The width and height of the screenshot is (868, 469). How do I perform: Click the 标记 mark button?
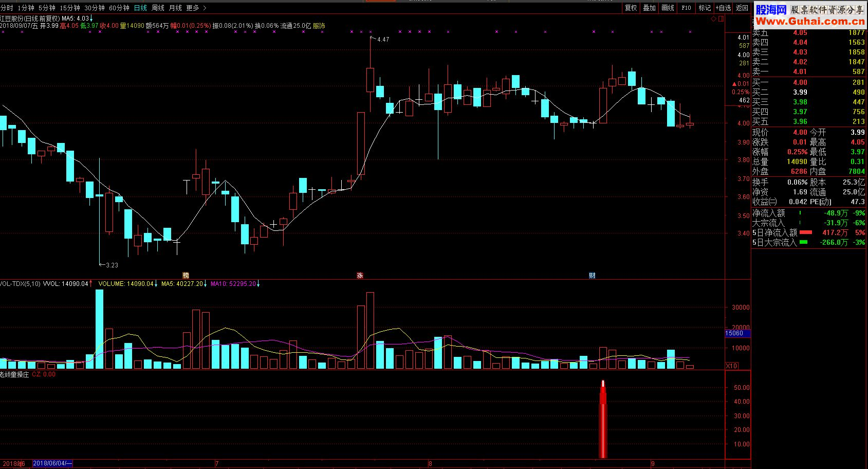pos(705,8)
